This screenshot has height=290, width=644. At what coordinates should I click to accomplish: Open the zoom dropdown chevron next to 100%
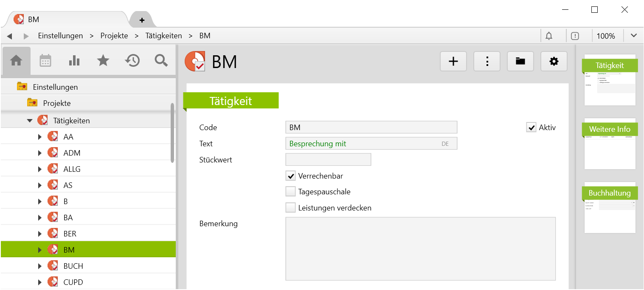tap(633, 36)
